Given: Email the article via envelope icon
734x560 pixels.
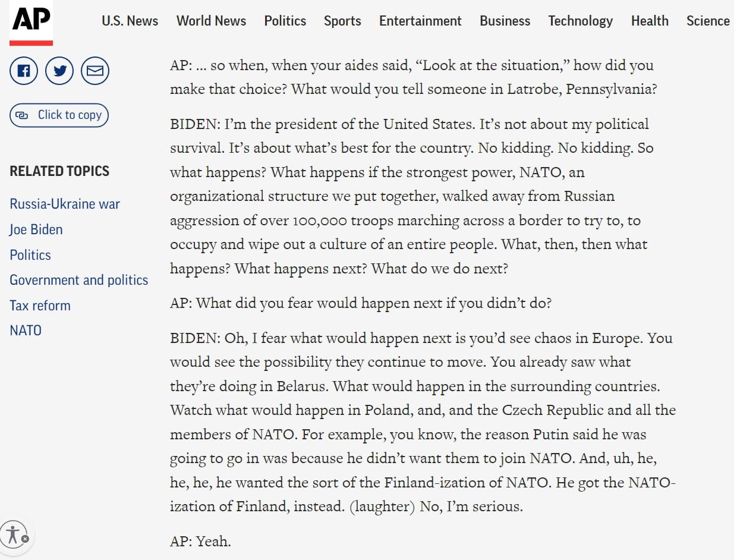Looking at the screenshot, I should tap(95, 71).
